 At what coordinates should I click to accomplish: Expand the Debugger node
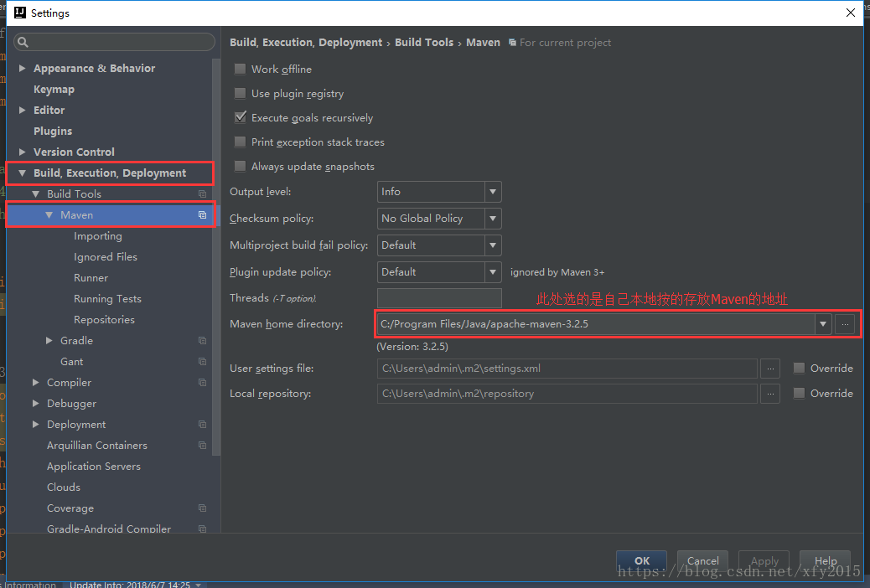35,403
